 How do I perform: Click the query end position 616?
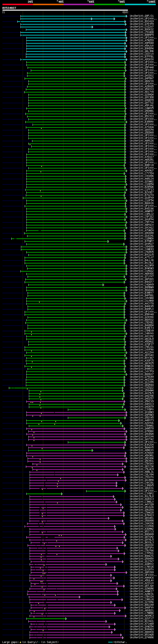[125, 12]
